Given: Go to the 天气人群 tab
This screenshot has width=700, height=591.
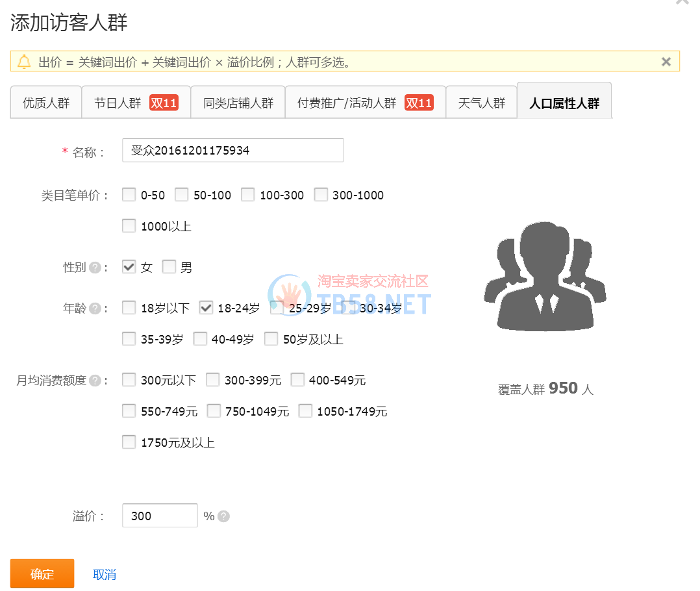Looking at the screenshot, I should click(x=481, y=103).
